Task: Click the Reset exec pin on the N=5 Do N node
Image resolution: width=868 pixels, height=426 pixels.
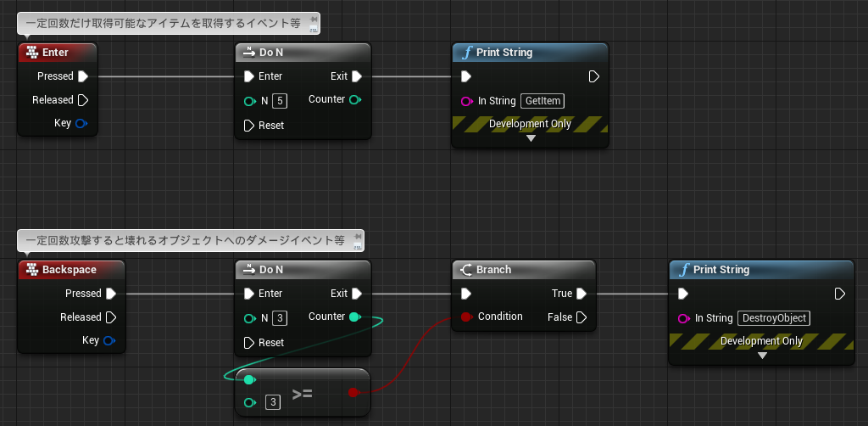Action: point(249,126)
